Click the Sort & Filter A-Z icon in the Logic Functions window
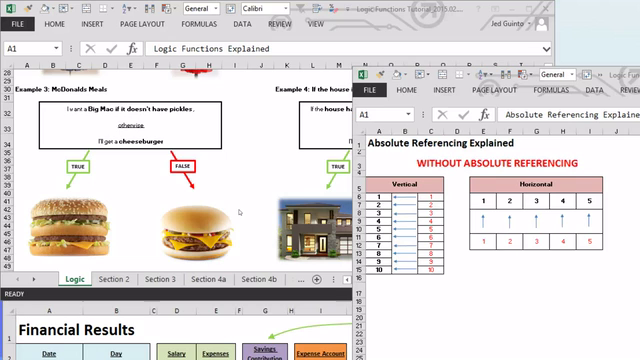Screen dimensions: 640x360 [126, 8]
